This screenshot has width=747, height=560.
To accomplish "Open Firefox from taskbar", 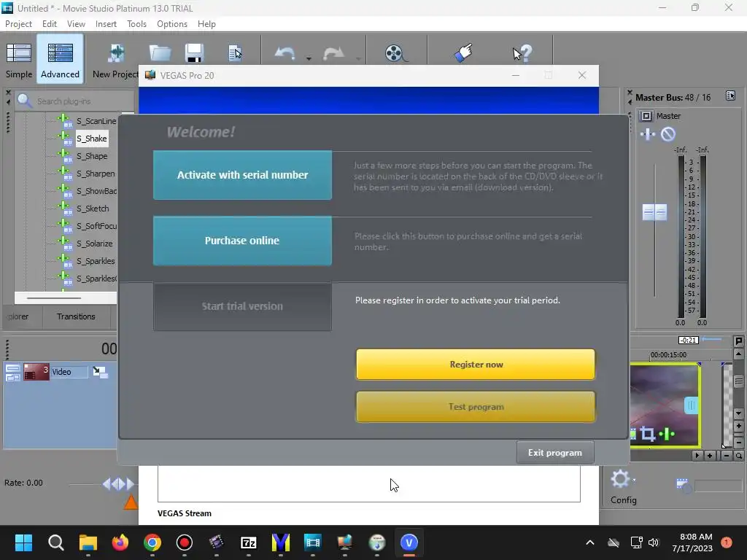I will pyautogui.click(x=120, y=542).
